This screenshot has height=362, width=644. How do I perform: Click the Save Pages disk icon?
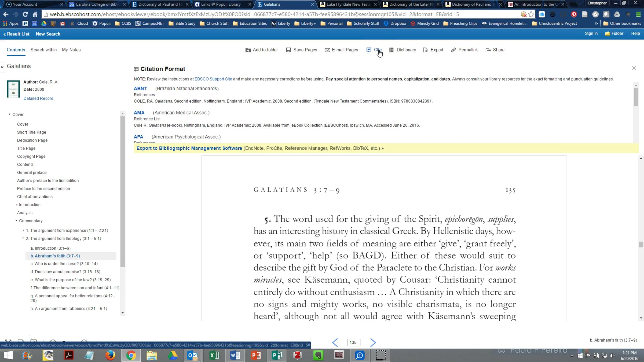click(288, 50)
